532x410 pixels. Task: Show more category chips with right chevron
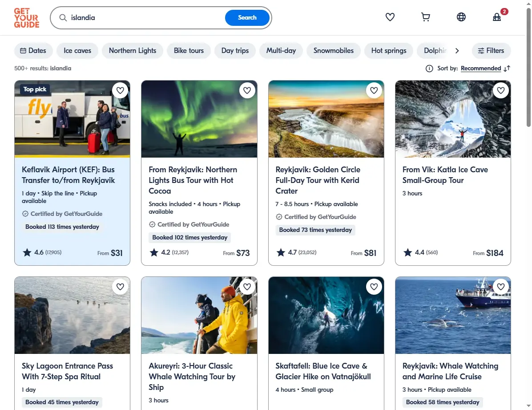tap(457, 51)
